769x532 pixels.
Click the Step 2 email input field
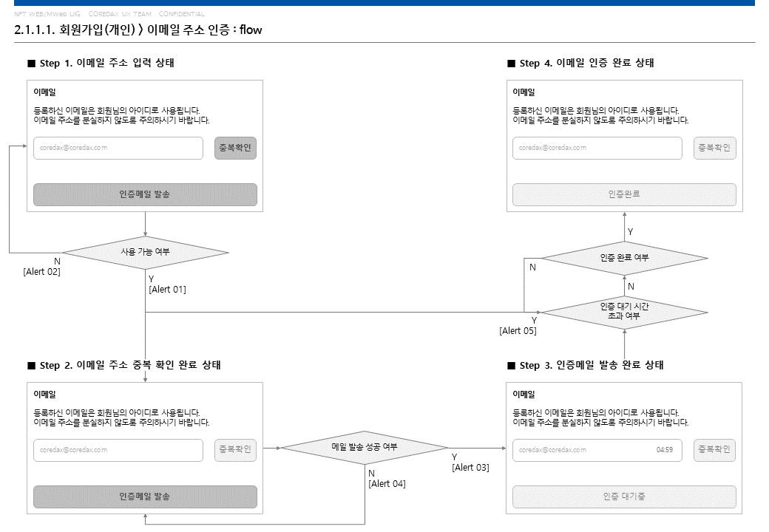[118, 450]
